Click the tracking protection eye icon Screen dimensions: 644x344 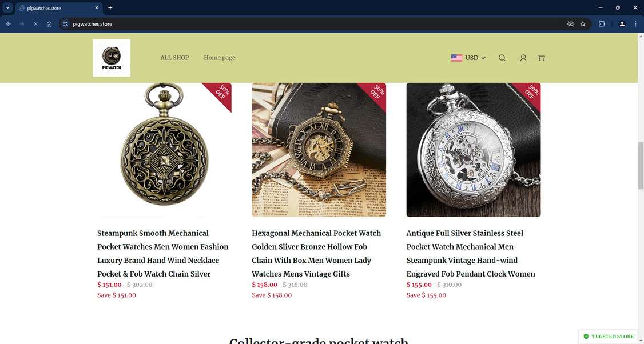(x=570, y=24)
